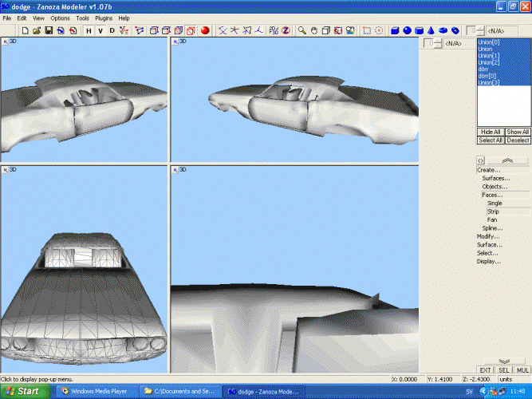This screenshot has height=399, width=532.
Task: Create a cone primitive from toolbar
Action: click(x=432, y=30)
